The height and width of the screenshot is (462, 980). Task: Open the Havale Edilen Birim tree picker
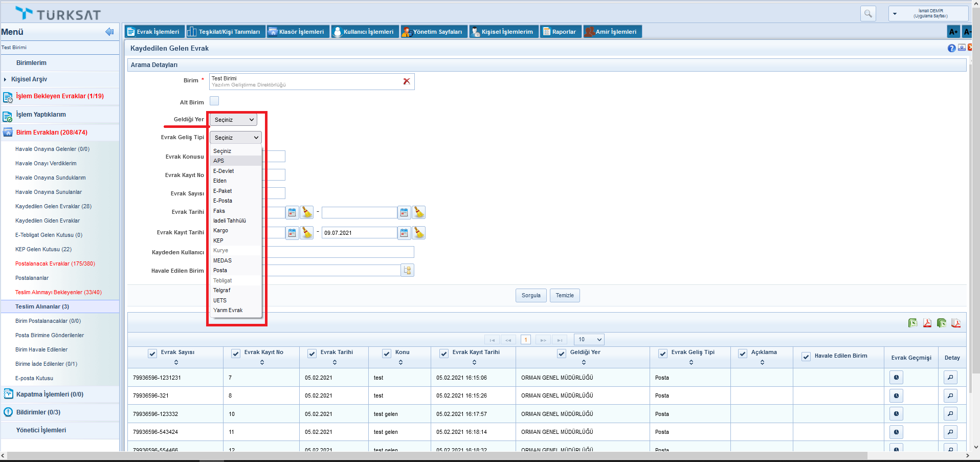coord(408,270)
